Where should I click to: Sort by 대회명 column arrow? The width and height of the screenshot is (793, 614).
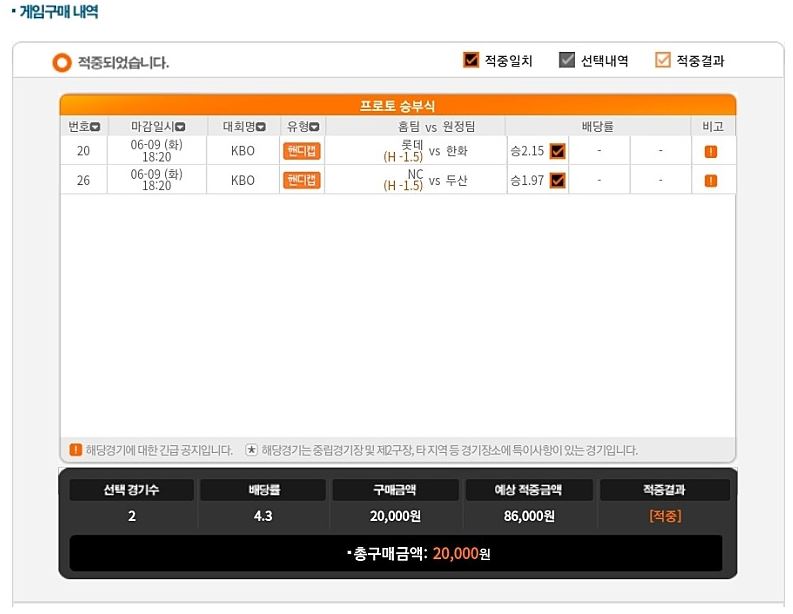[260, 126]
